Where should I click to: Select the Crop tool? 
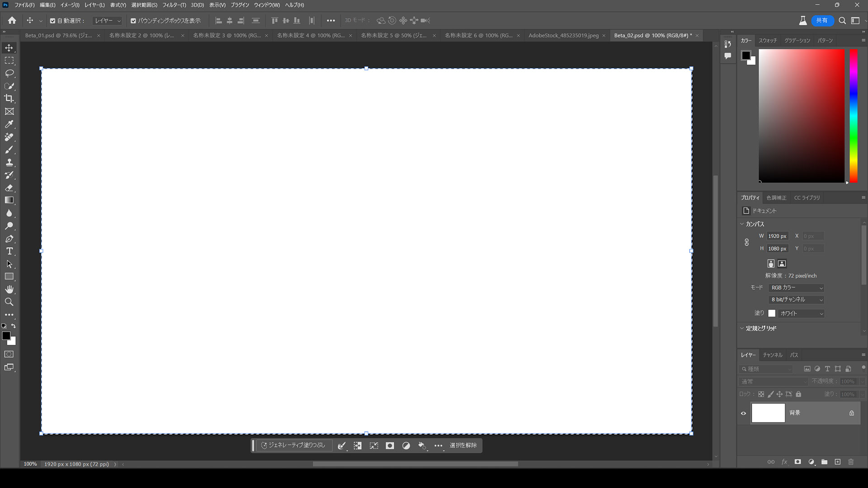point(9,99)
